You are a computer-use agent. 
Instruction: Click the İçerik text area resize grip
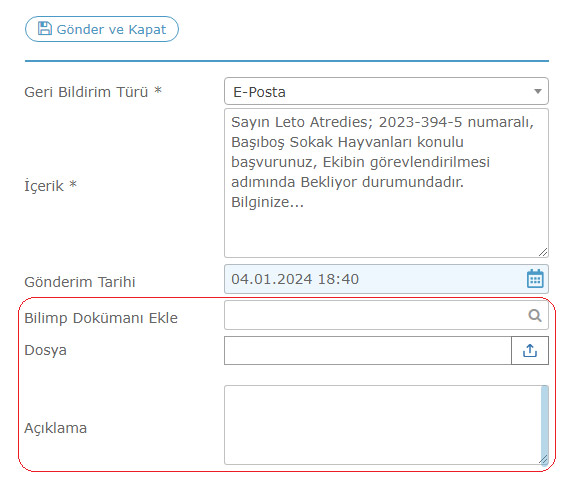[x=543, y=252]
